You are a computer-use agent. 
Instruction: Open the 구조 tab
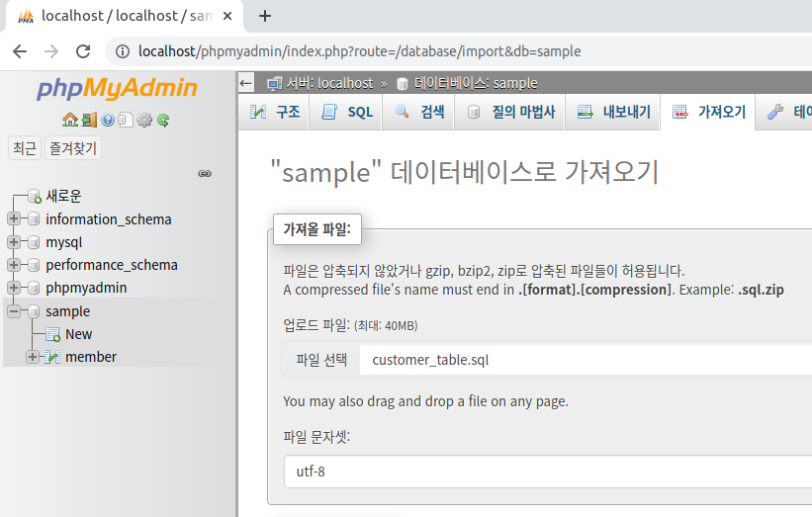pos(275,112)
